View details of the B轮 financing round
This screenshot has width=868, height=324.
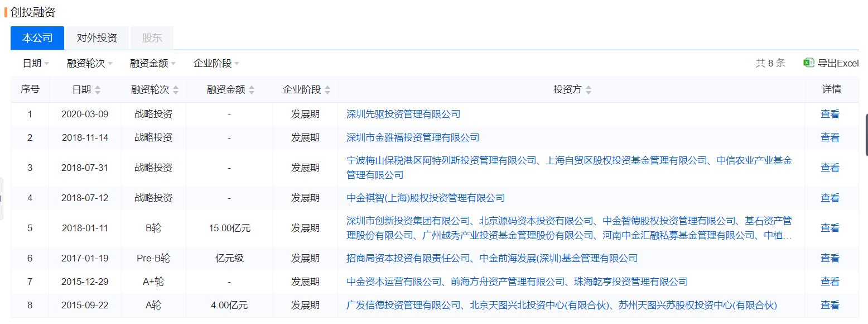point(830,228)
